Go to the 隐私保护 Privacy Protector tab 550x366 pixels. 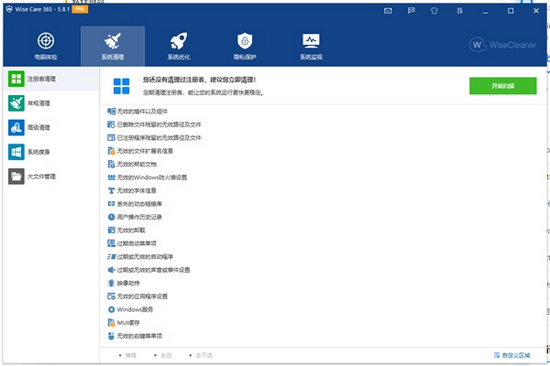[245, 46]
